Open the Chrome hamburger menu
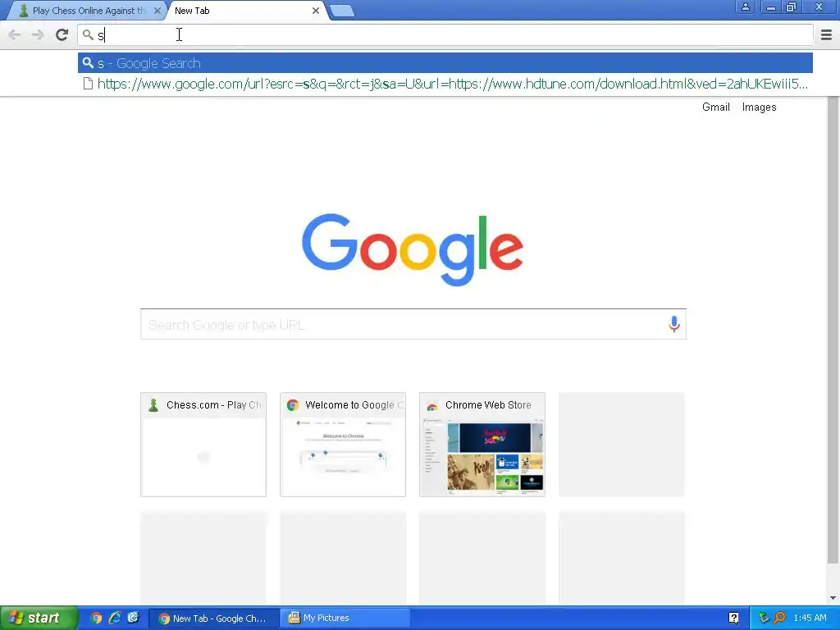 tap(826, 35)
